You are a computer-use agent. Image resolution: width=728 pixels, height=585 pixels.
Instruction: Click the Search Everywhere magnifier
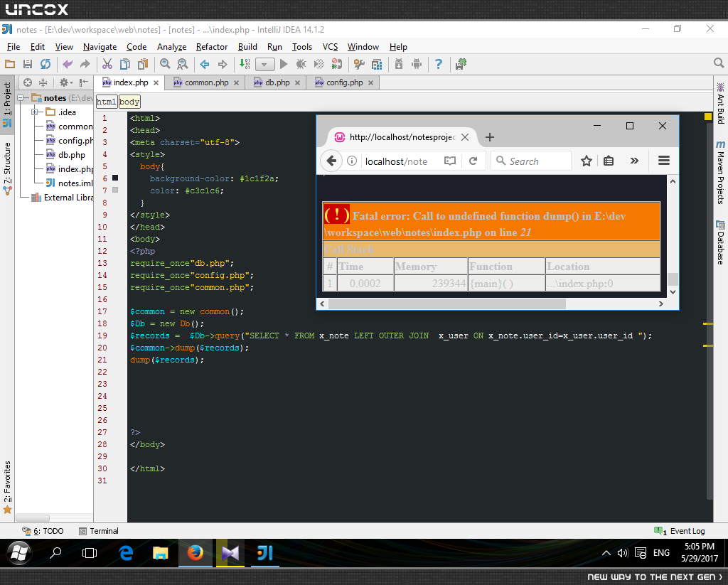pyautogui.click(x=719, y=63)
